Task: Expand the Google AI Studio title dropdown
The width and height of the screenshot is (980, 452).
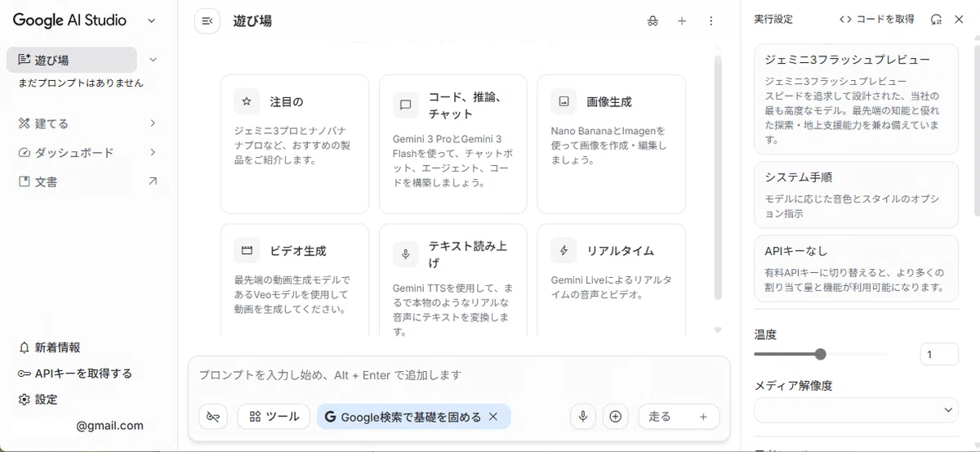Action: coord(151,21)
